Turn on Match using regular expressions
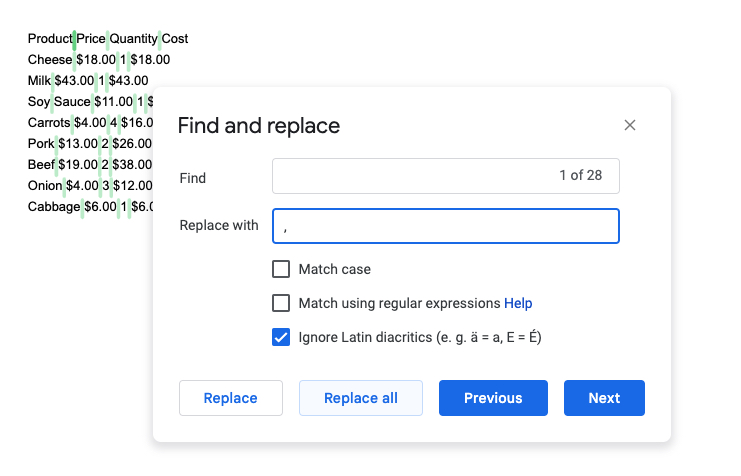The width and height of the screenshot is (741, 476). (x=281, y=303)
